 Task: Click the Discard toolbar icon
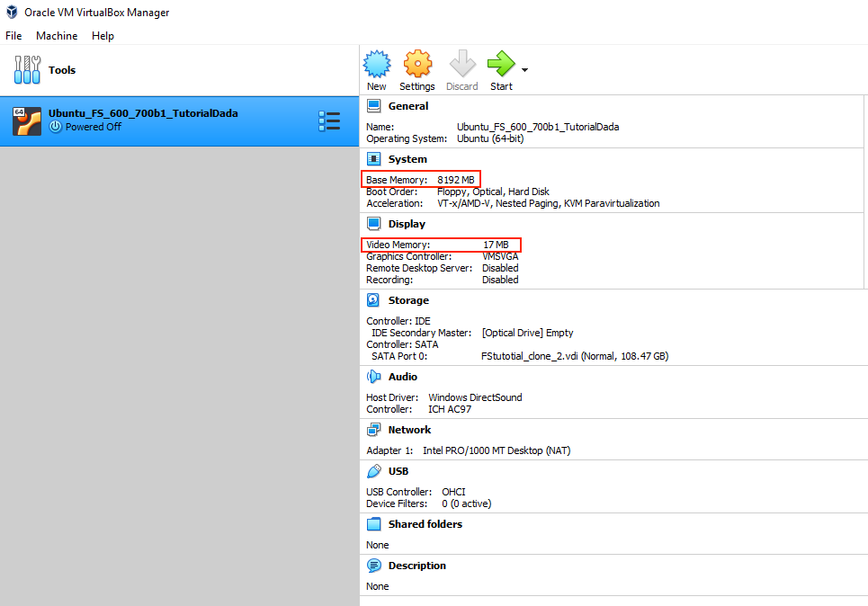click(461, 65)
